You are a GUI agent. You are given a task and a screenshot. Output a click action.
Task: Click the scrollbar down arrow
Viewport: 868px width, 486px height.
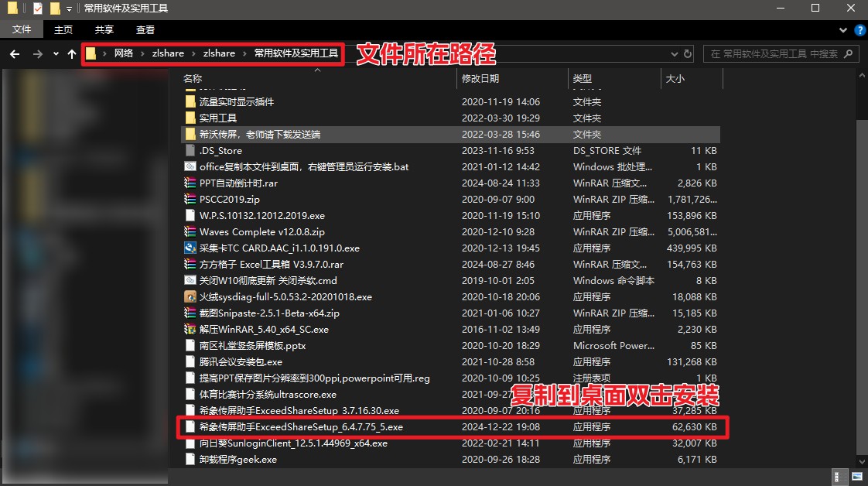[861, 461]
